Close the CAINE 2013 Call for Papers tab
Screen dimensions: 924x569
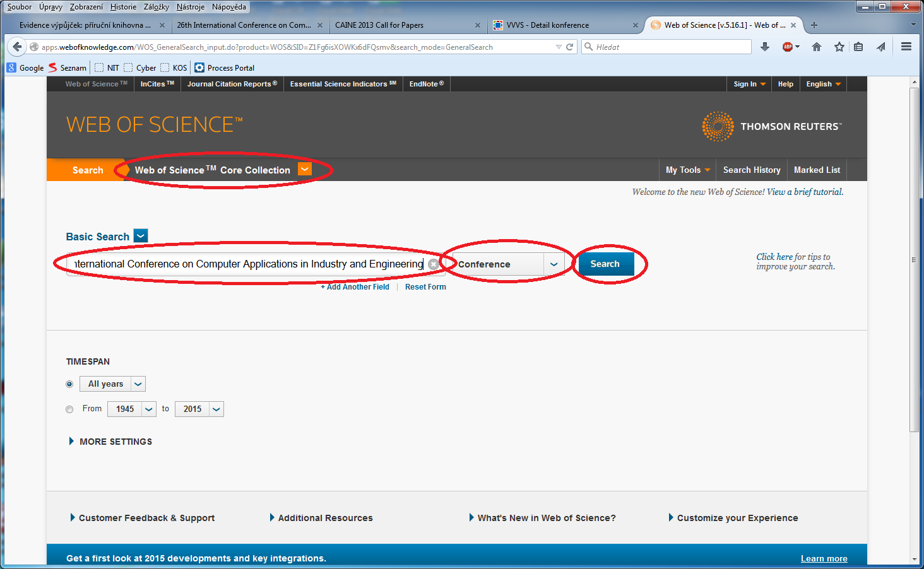pos(477,25)
